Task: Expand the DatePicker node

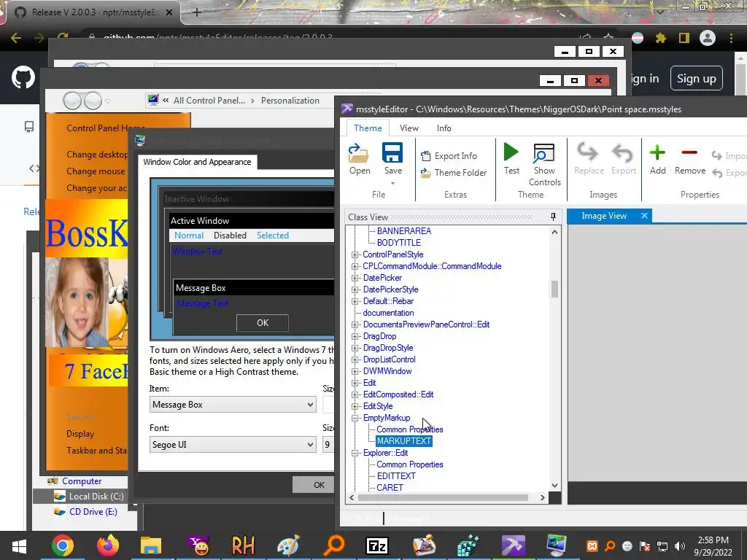Action: (x=355, y=278)
